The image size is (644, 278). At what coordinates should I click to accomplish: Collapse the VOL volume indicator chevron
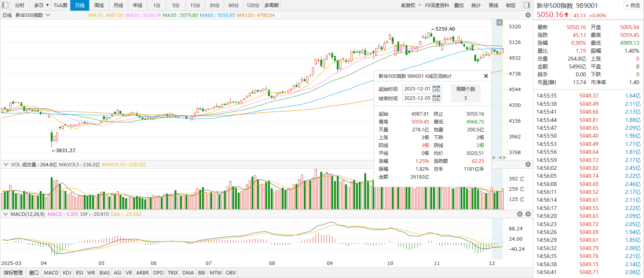(x=6, y=164)
